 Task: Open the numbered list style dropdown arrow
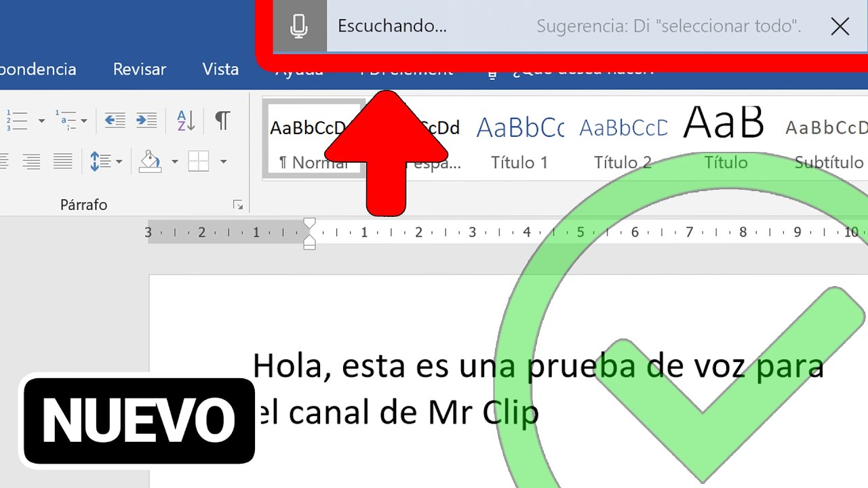[41, 121]
